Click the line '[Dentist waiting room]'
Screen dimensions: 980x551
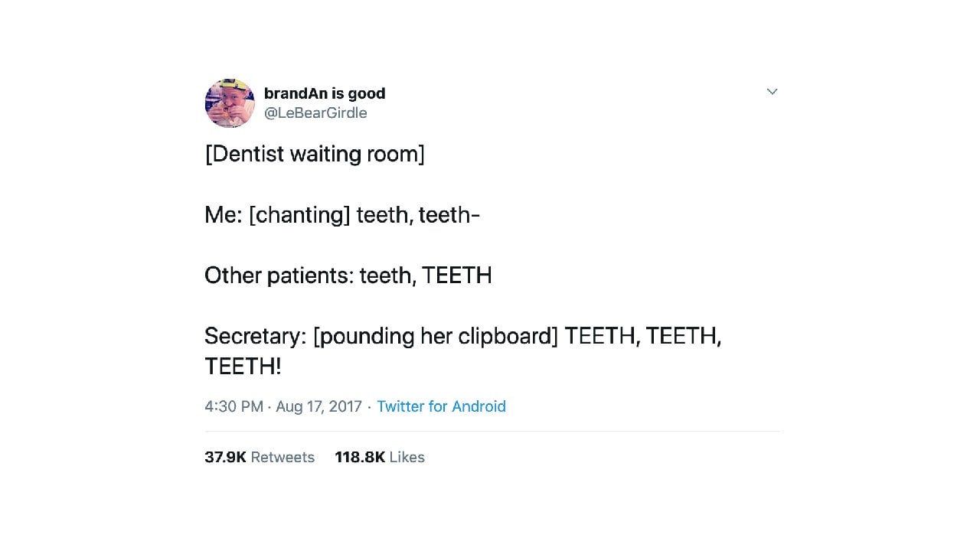(x=315, y=154)
